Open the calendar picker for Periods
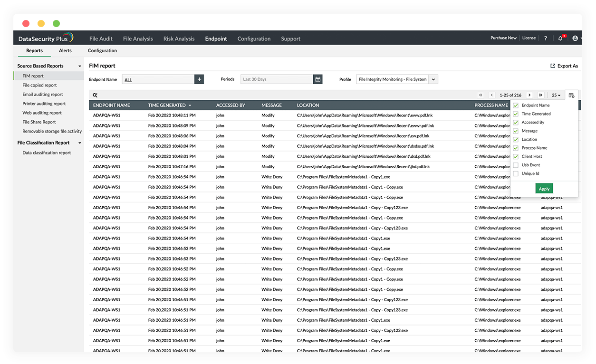596x364 pixels. click(x=317, y=79)
